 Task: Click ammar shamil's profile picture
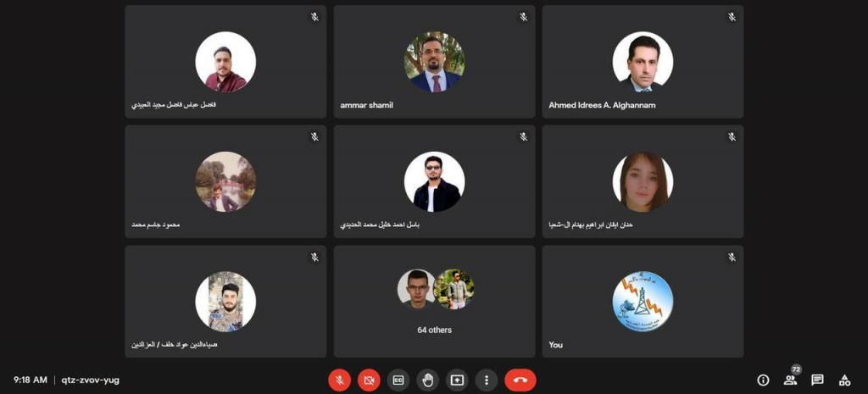[435, 61]
